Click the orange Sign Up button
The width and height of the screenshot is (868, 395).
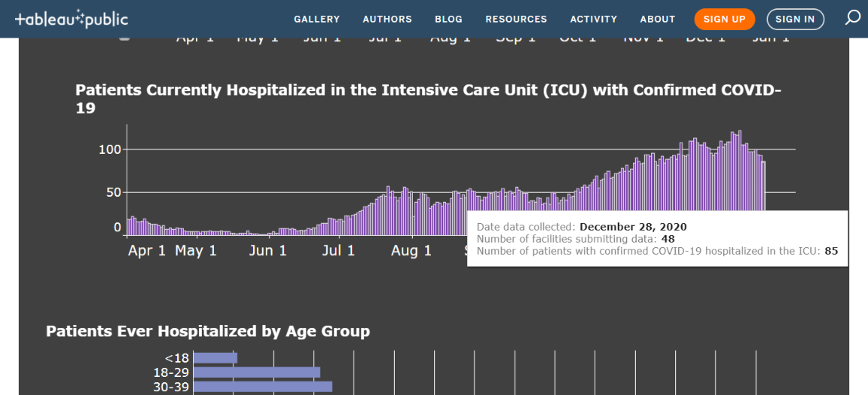725,20
